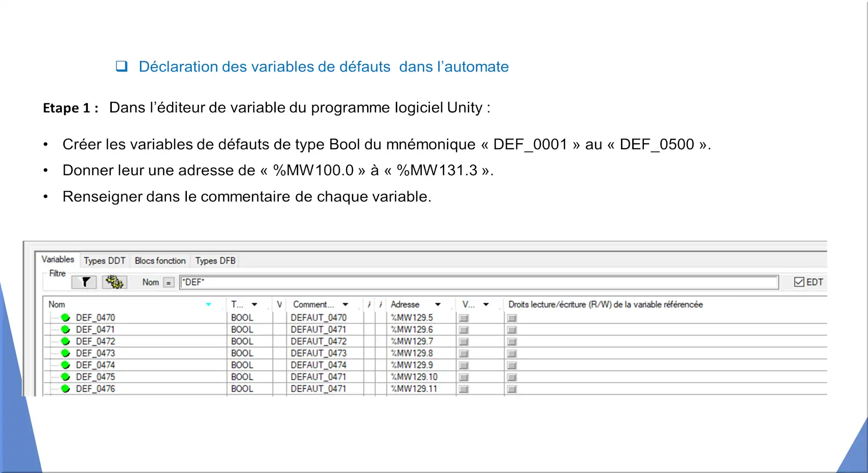Viewport: 868px width, 473px height.
Task: Select the DEF_0474 variable name
Action: pos(95,365)
